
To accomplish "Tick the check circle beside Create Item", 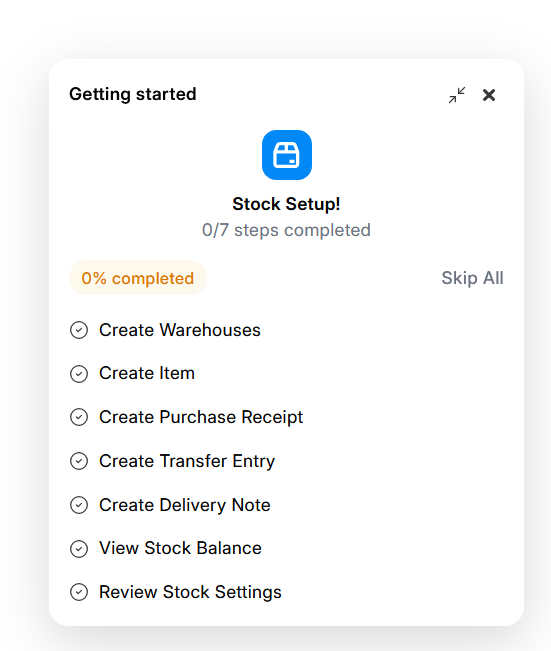I will pyautogui.click(x=79, y=374).
